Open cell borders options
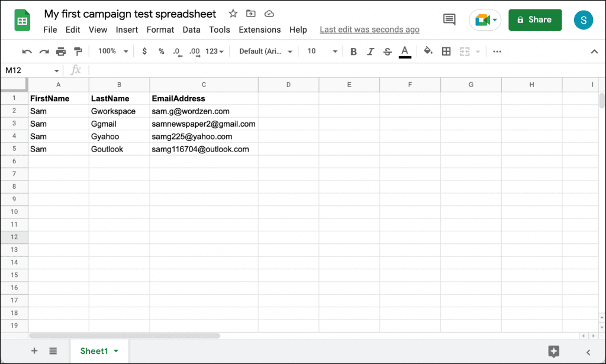606x364 pixels. point(446,51)
